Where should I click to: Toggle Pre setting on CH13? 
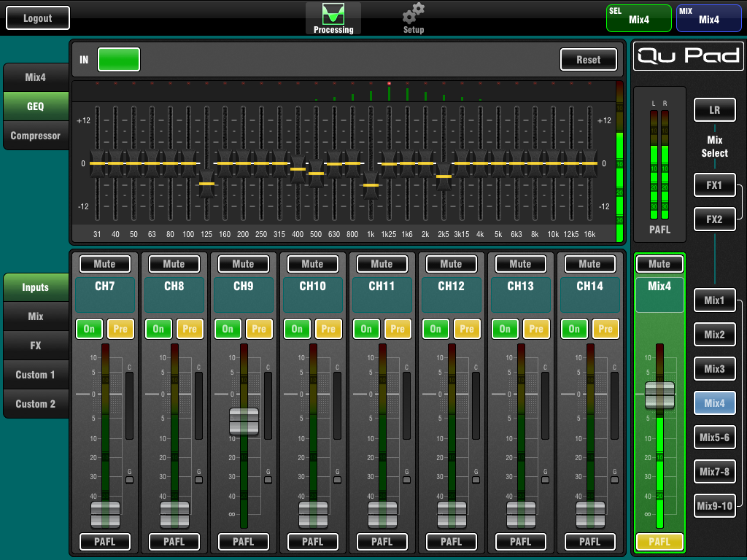pos(536,329)
